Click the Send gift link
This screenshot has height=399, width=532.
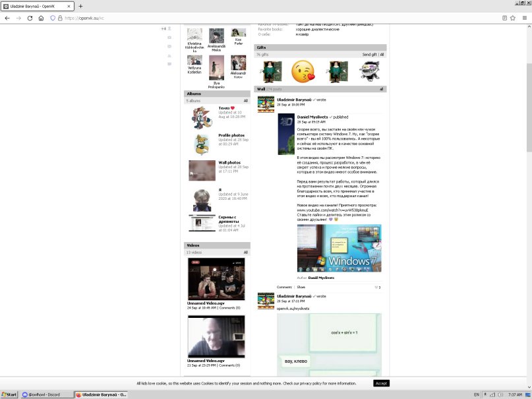[x=369, y=54]
